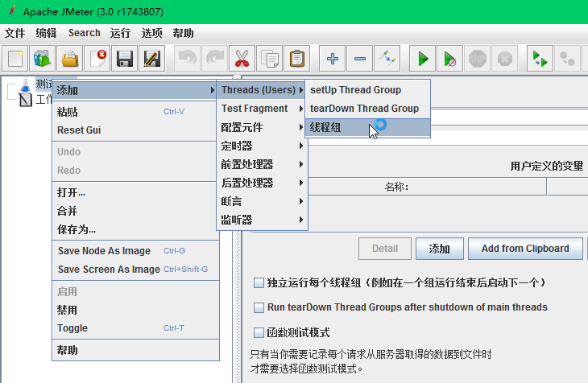
Task: Click the Expand All plus icon
Action: tap(332, 59)
